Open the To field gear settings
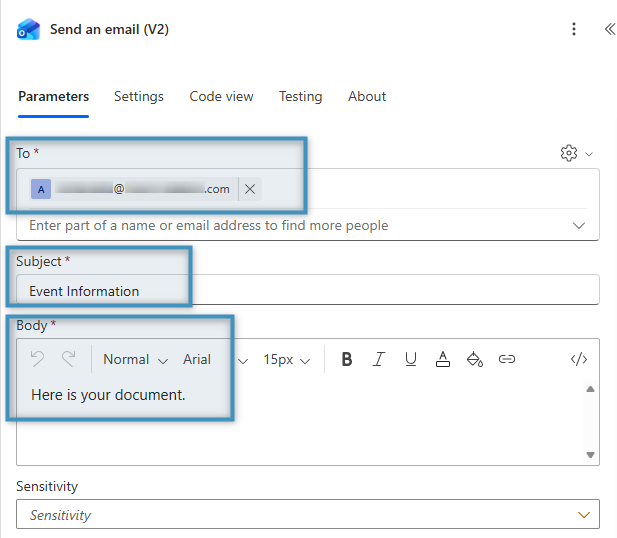 pos(569,153)
